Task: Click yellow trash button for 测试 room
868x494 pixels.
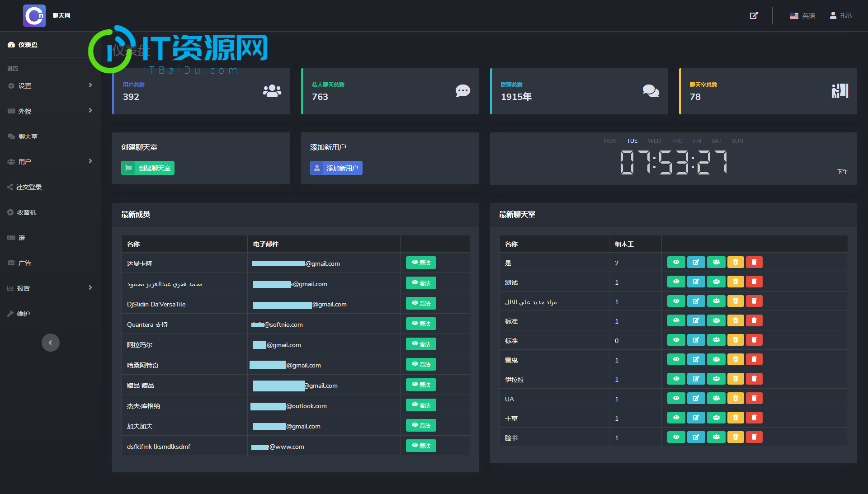Action: [736, 282]
